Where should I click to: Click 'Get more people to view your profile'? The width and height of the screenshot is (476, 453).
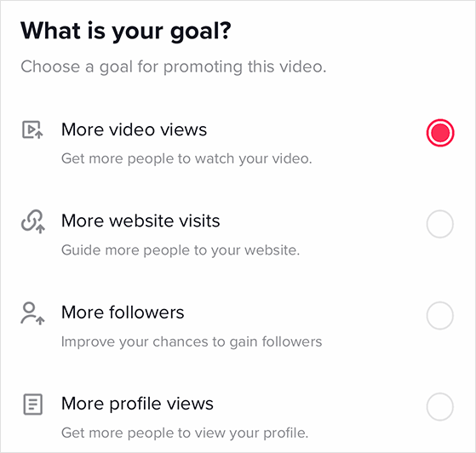pos(185,433)
